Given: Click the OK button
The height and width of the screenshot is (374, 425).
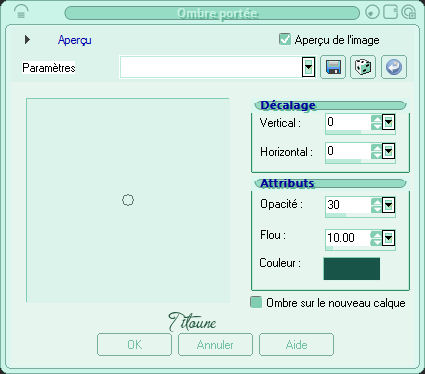Looking at the screenshot, I should pos(134,344).
